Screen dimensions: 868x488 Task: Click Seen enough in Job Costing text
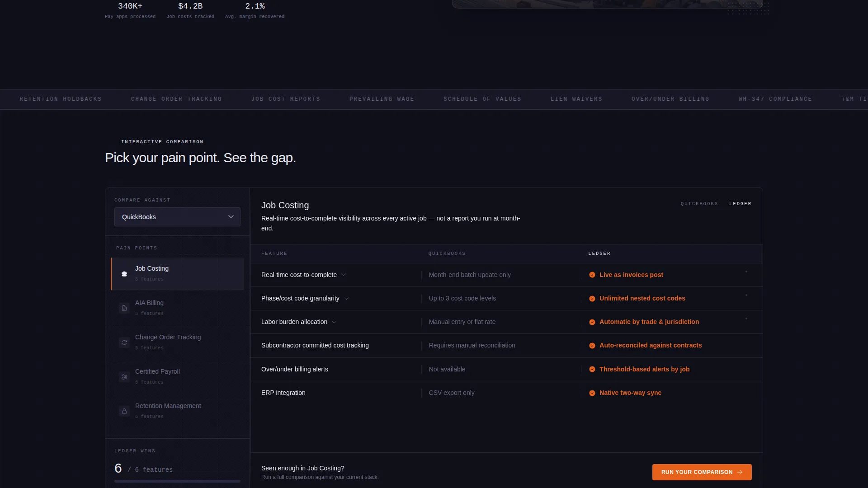(x=303, y=468)
